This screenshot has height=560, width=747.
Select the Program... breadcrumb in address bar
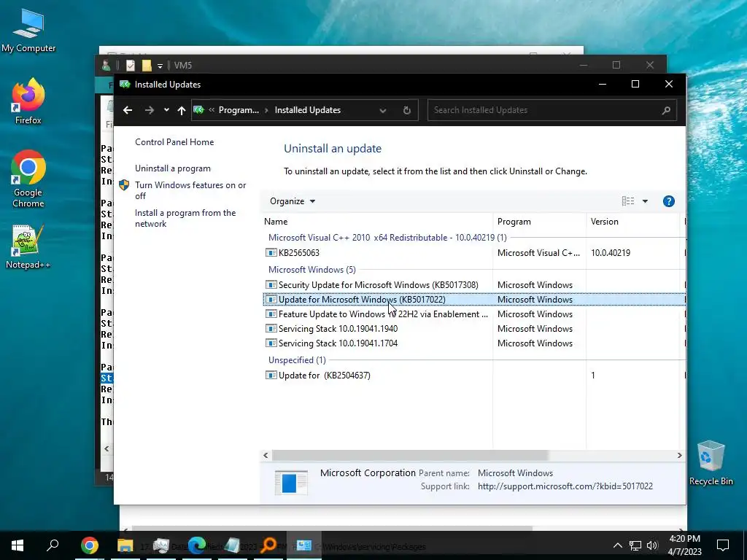pyautogui.click(x=239, y=110)
